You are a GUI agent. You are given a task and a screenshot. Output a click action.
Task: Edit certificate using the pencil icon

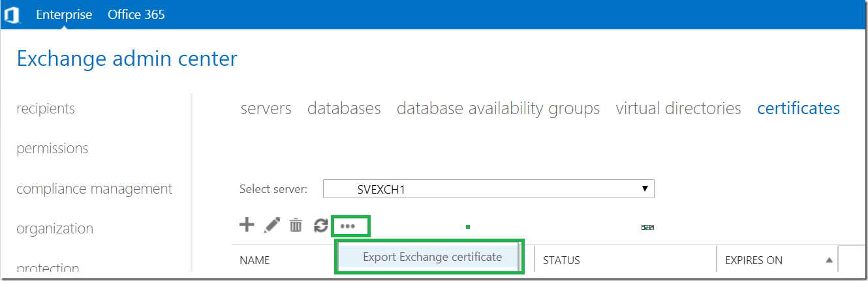(271, 226)
